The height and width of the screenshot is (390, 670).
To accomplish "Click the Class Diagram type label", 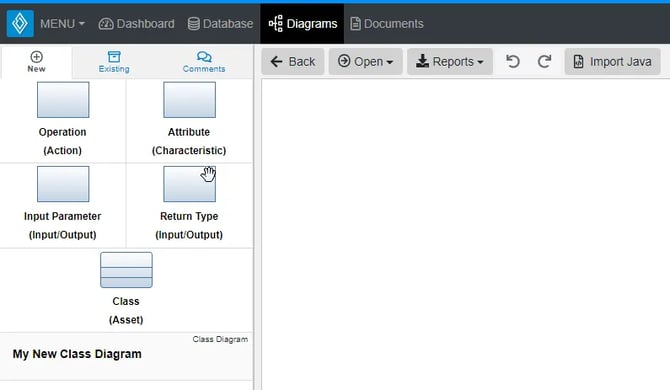I will [220, 339].
